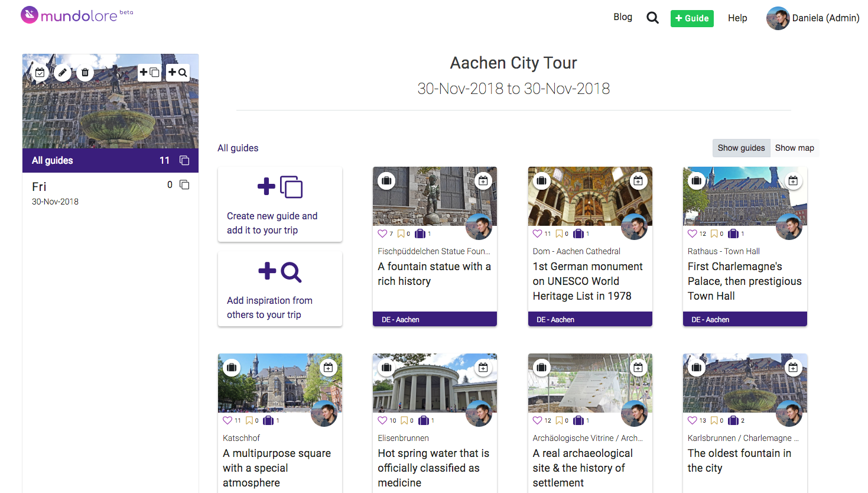Screen dimensions: 868x493
Task: Open the mundolore logo homepage
Action: point(77,15)
